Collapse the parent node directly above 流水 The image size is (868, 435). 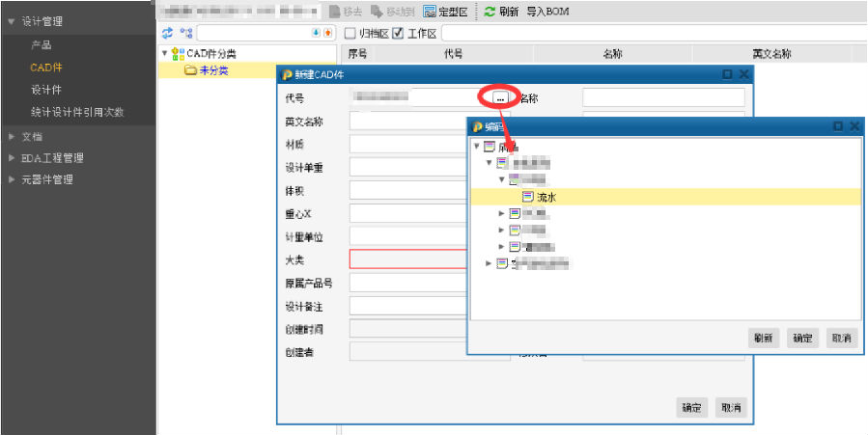click(501, 179)
